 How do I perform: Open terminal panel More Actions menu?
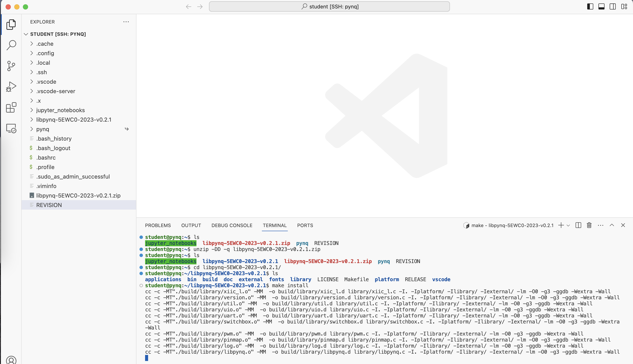(600, 225)
